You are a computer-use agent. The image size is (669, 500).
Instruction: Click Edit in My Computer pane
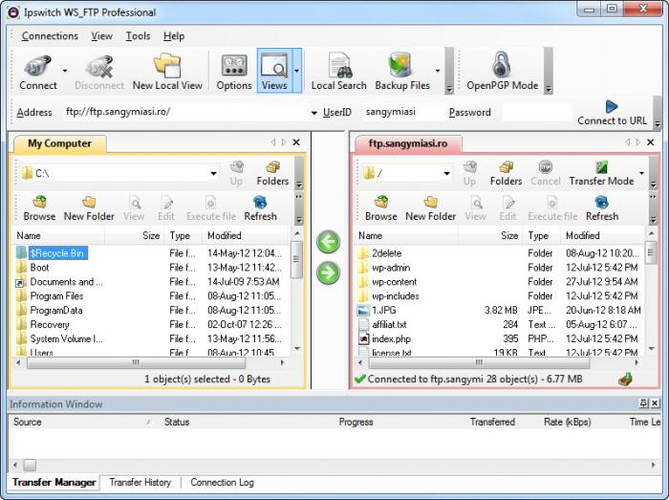coord(166,209)
